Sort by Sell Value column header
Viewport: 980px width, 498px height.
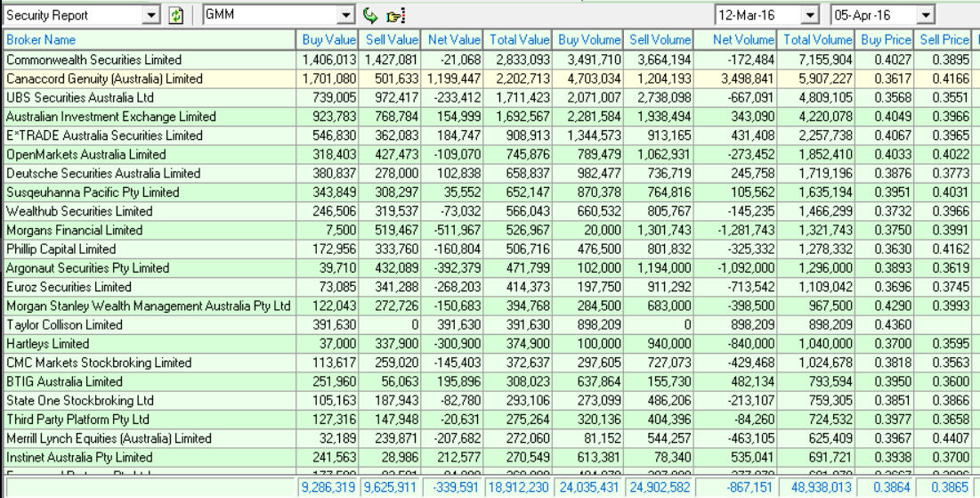pos(389,40)
